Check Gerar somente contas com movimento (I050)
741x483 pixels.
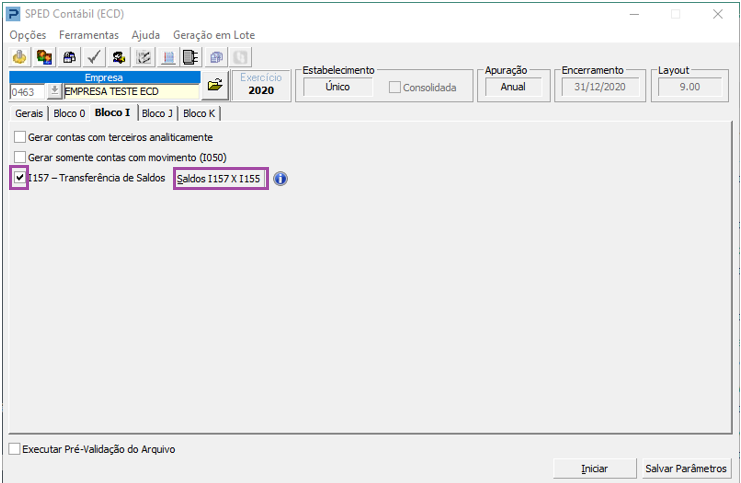coord(20,157)
